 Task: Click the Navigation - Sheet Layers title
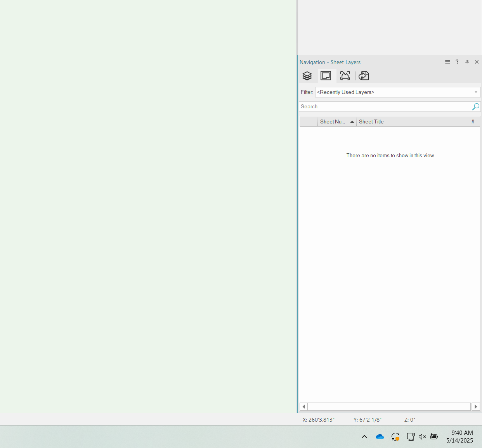[330, 62]
